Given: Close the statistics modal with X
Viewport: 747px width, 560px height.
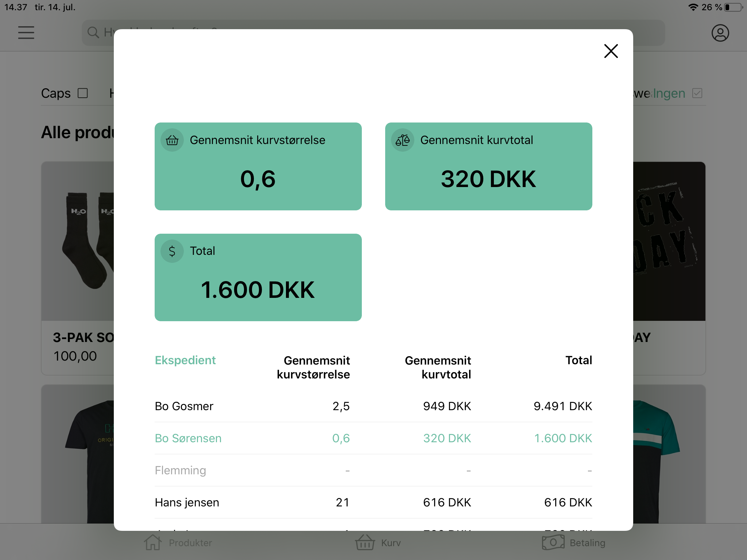Looking at the screenshot, I should pyautogui.click(x=611, y=51).
